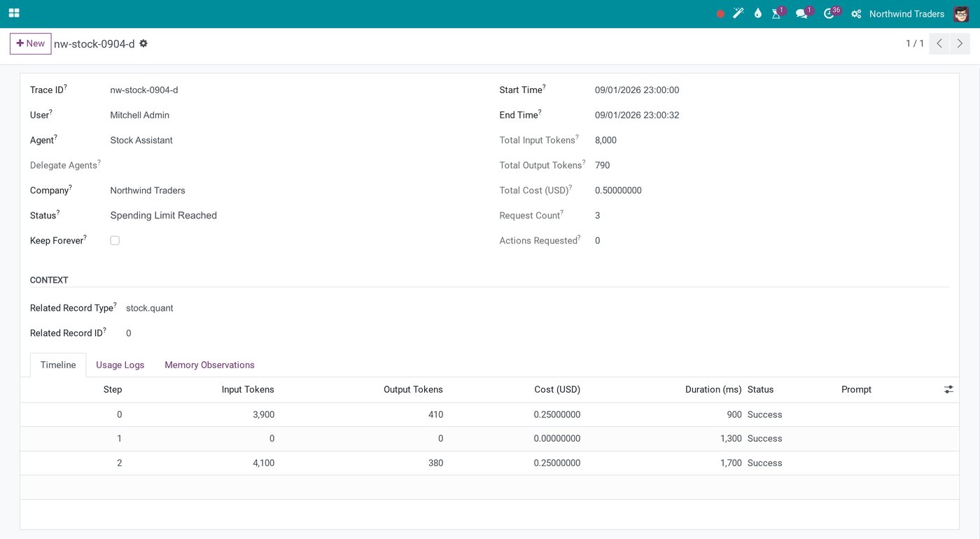Click output tokens cell 380
The width and height of the screenshot is (980, 539).
click(435, 463)
